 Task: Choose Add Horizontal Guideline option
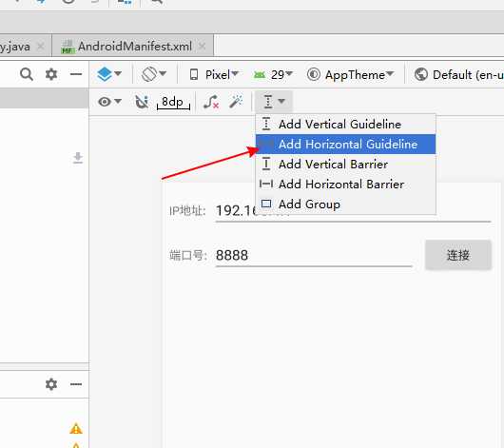coord(345,144)
